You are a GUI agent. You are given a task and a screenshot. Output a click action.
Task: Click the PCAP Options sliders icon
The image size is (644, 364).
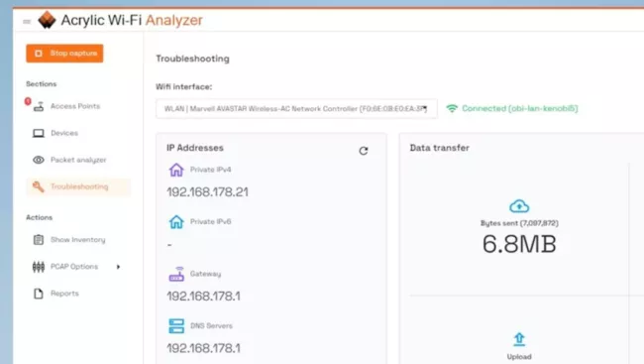39,267
